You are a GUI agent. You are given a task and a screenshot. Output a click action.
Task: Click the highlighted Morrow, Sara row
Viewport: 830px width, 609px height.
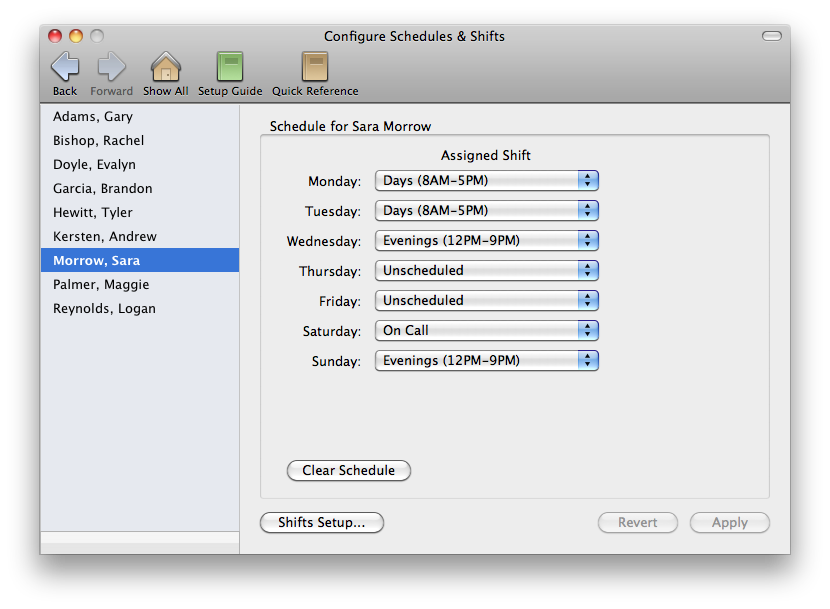(140, 261)
